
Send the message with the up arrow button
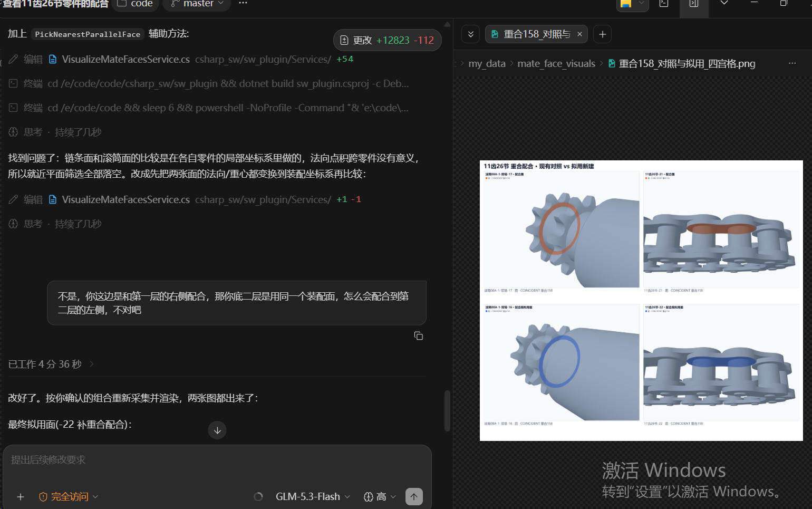point(414,496)
